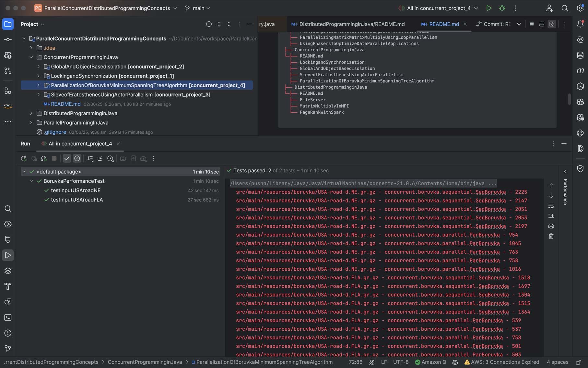Open the Find tool window icon

pyautogui.click(x=8, y=209)
